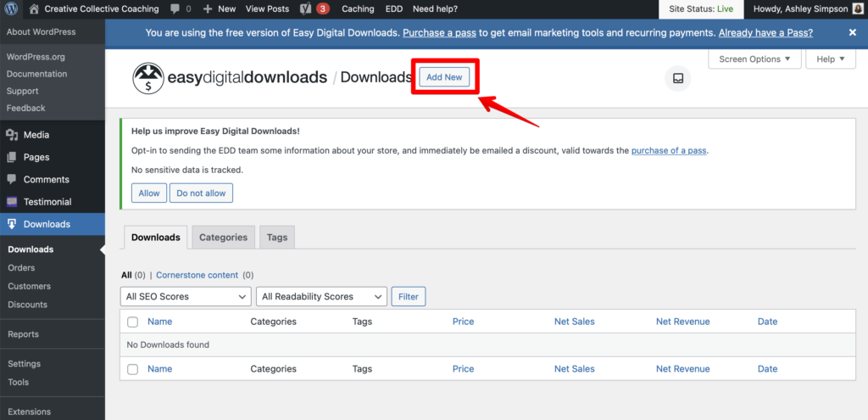Click the Yoast SEO notifications icon
868x420 pixels.
(x=305, y=8)
